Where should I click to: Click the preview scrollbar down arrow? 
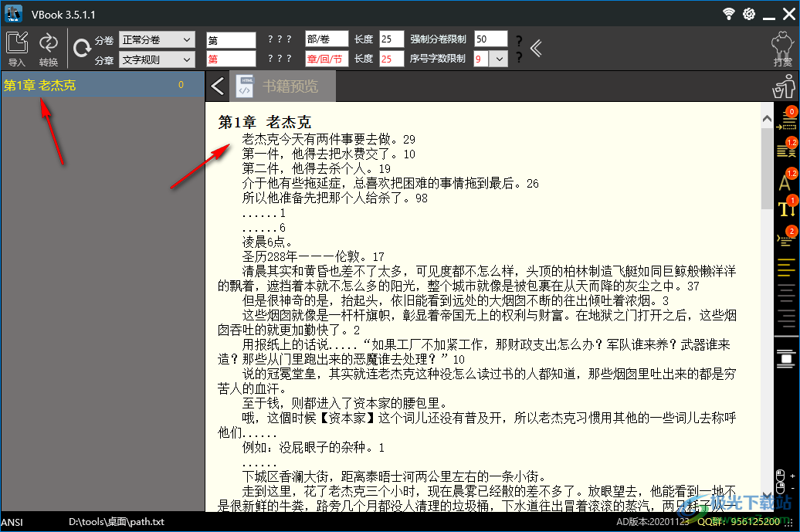(767, 494)
